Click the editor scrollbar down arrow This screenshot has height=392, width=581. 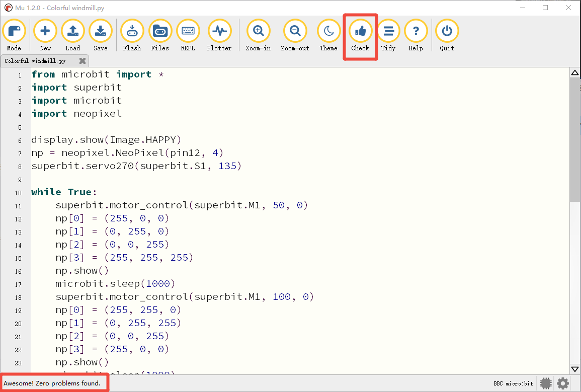tap(574, 369)
